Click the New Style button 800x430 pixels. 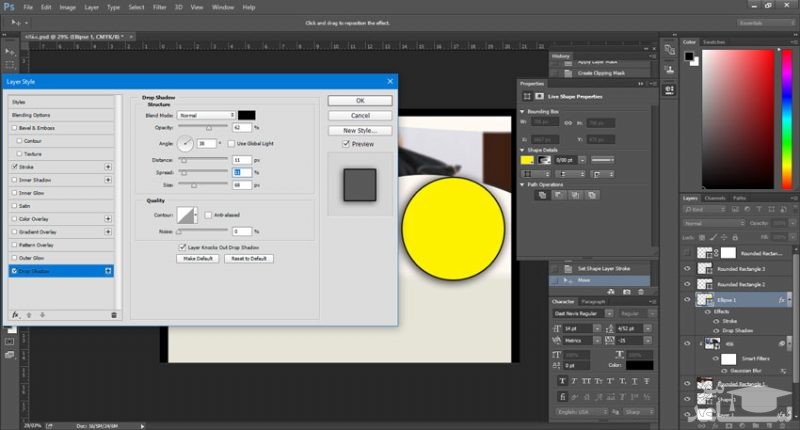(359, 130)
